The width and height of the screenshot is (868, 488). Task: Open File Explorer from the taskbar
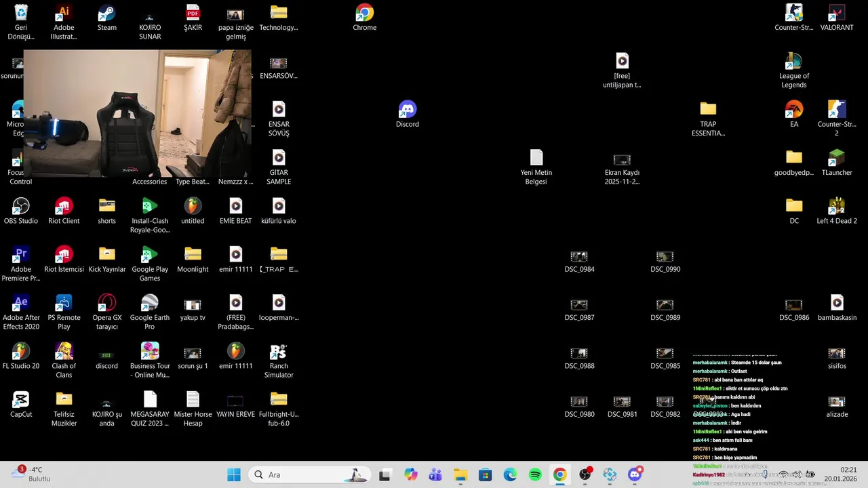460,474
